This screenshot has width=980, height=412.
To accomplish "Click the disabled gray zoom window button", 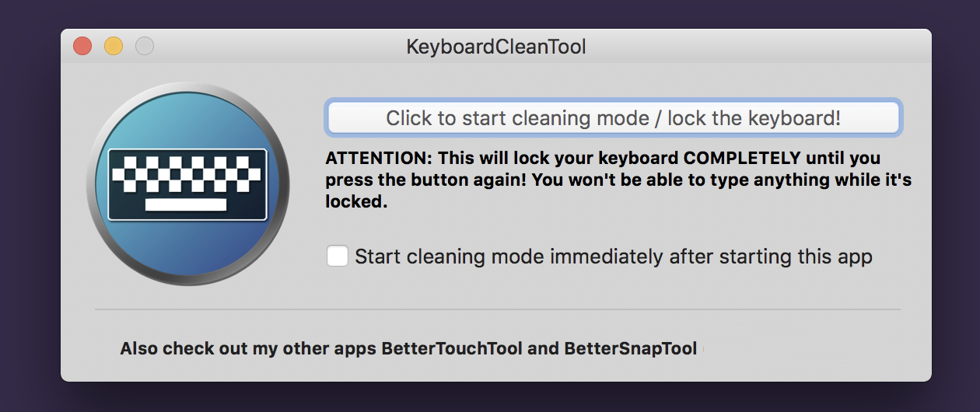I will coord(145,47).
